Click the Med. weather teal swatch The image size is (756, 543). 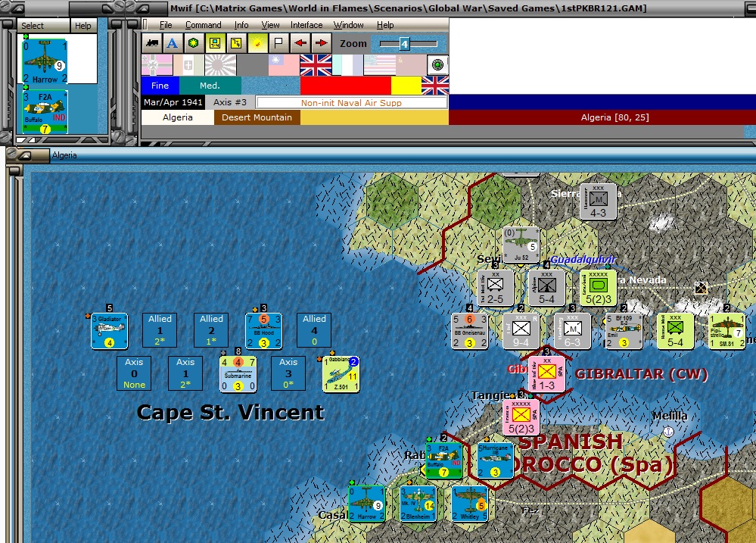coord(210,86)
